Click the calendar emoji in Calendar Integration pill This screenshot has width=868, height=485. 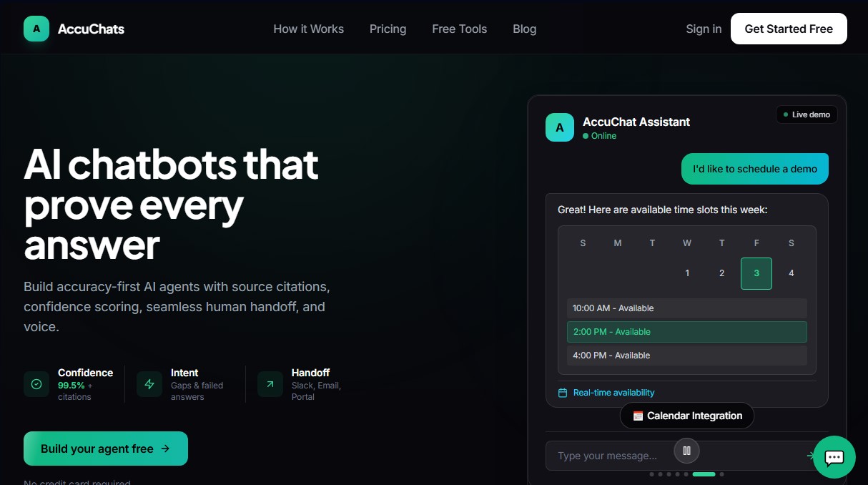point(638,416)
